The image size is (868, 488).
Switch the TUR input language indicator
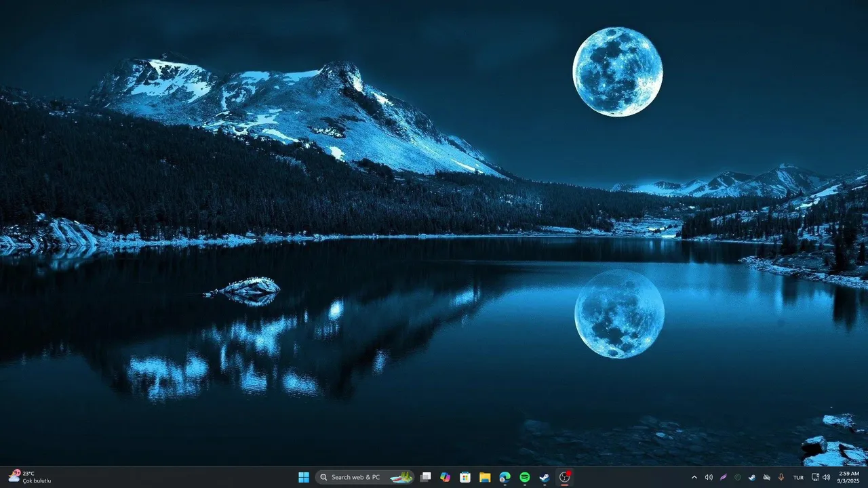798,477
